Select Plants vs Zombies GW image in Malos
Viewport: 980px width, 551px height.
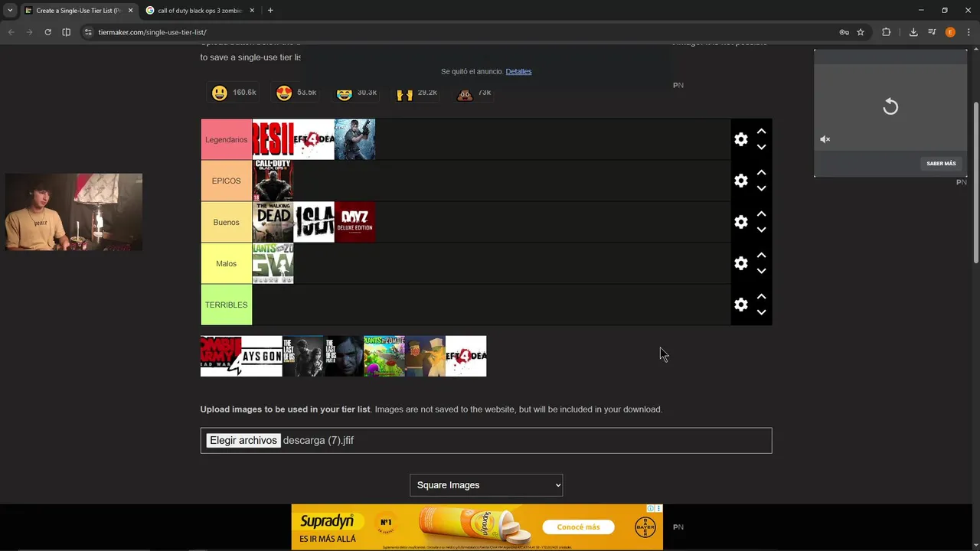[273, 263]
